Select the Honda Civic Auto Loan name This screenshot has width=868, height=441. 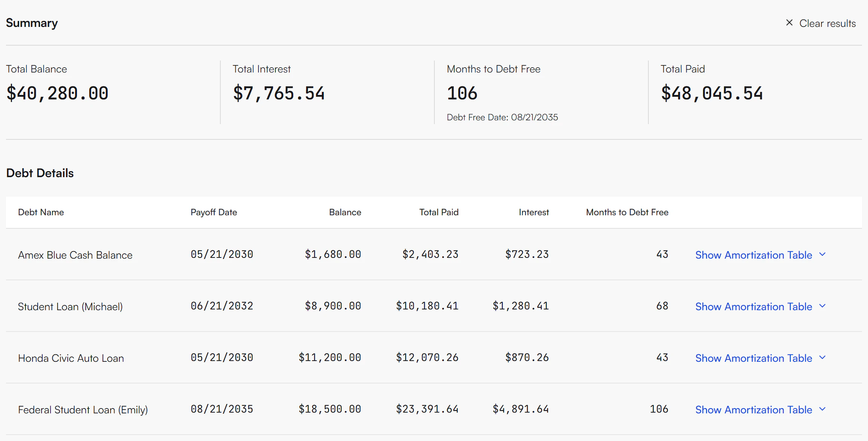click(71, 358)
